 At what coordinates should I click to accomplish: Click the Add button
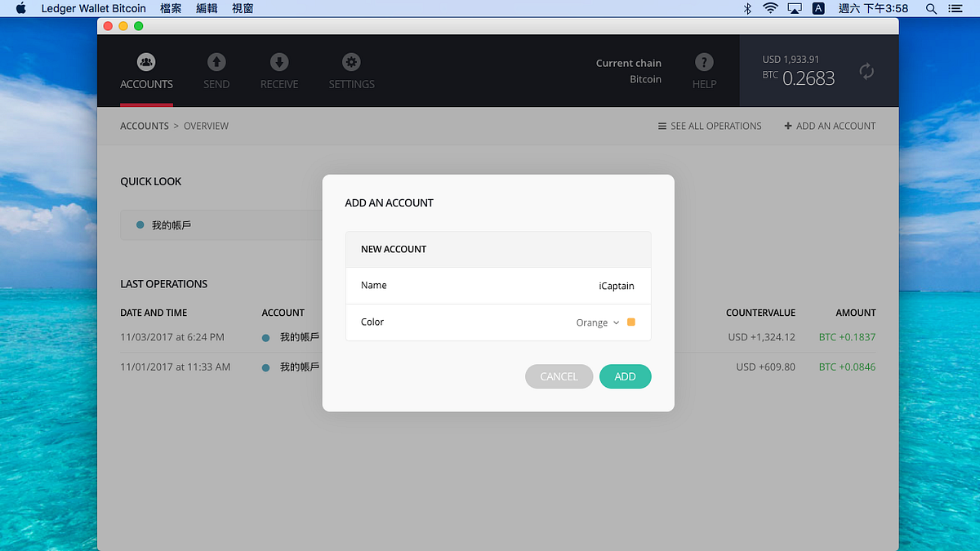tap(625, 376)
